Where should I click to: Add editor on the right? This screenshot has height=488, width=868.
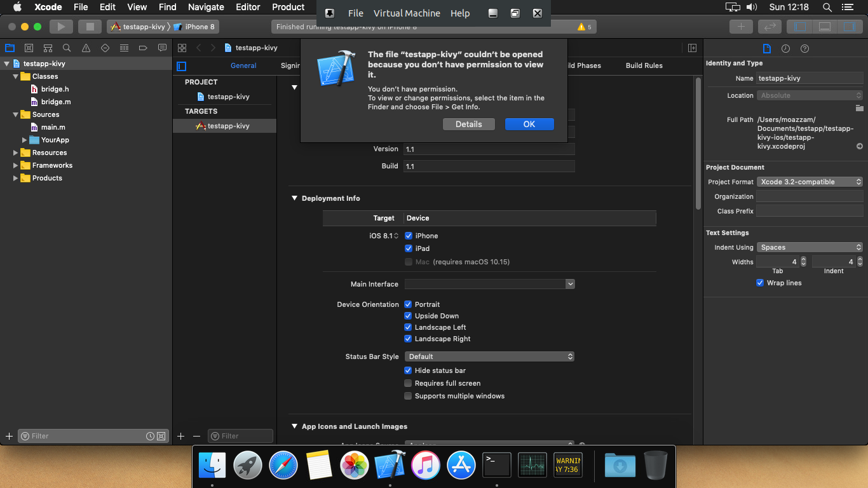pyautogui.click(x=692, y=48)
